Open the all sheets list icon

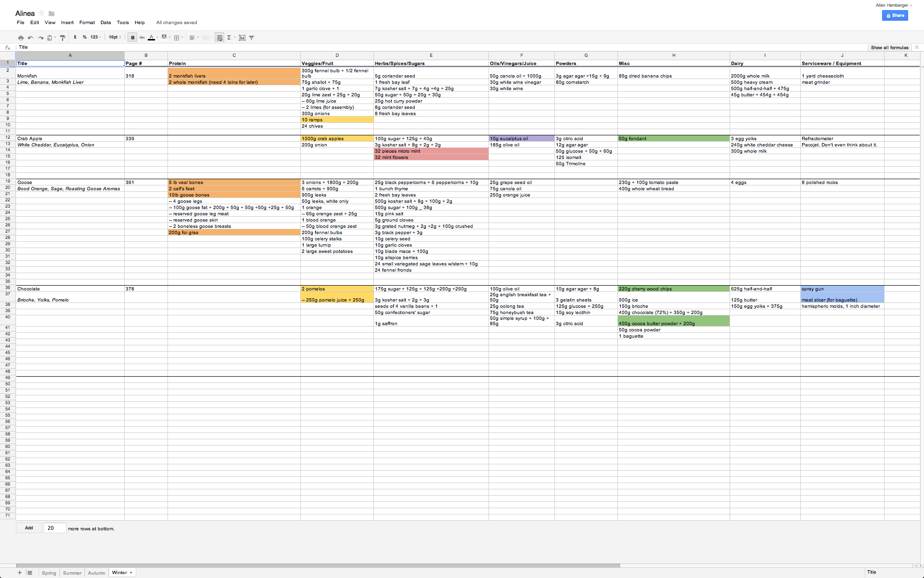point(30,573)
